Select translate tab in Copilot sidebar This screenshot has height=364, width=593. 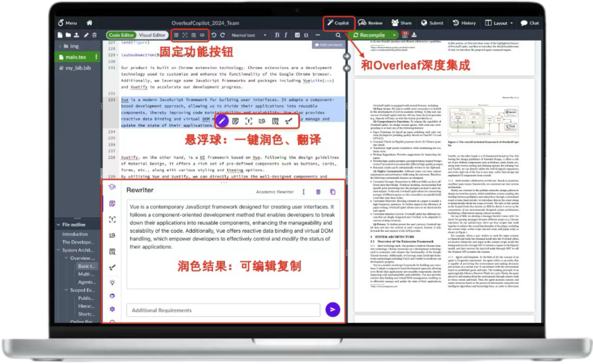pyautogui.click(x=113, y=220)
